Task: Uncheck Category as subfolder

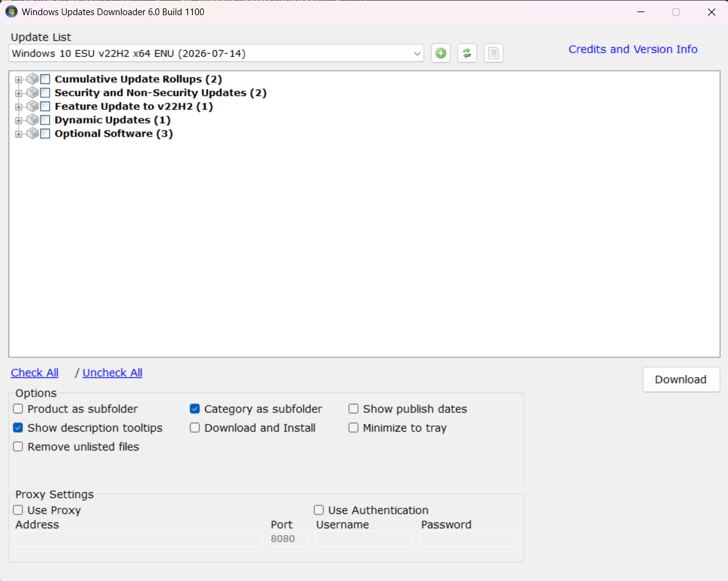Action: pyautogui.click(x=195, y=409)
